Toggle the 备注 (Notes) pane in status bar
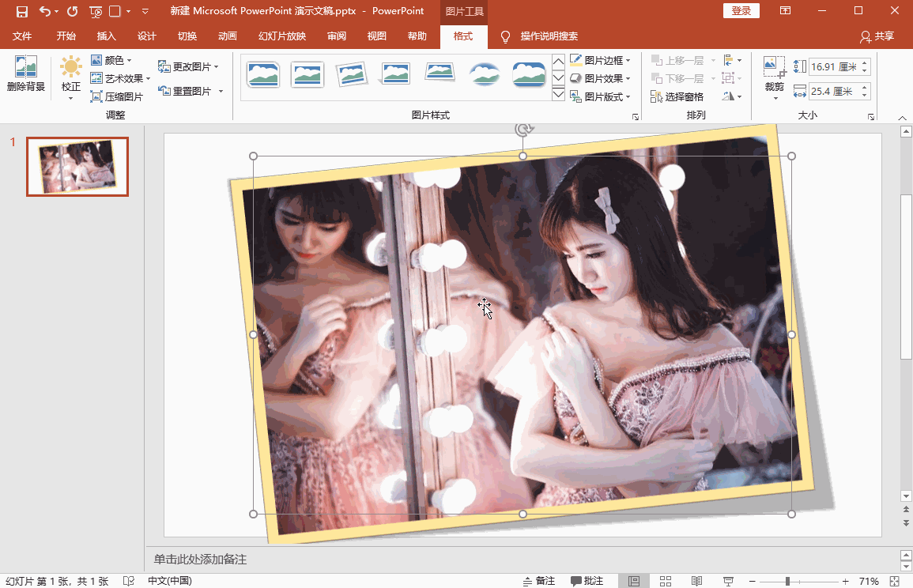 (539, 581)
